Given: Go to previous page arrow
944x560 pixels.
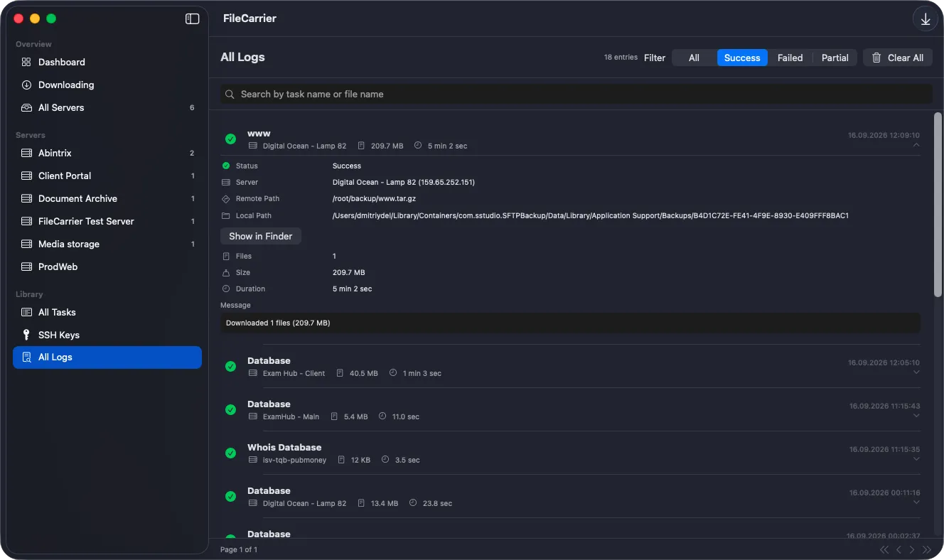Looking at the screenshot, I should 899,549.
